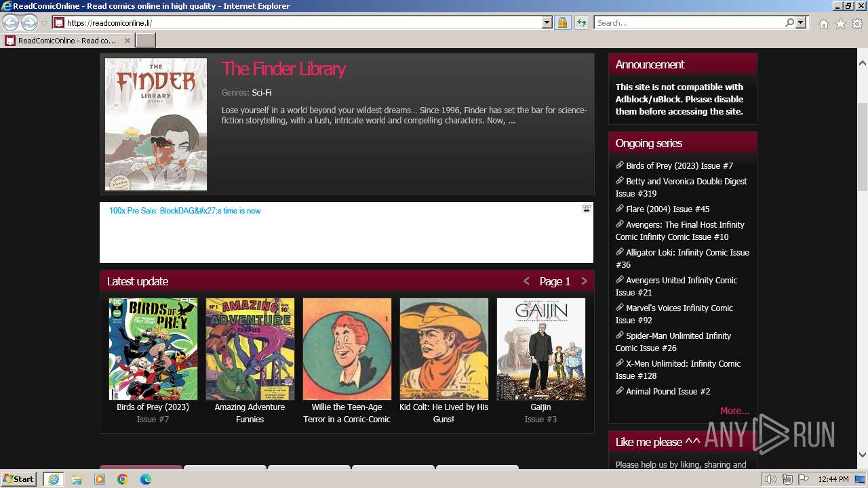Open Avengers: The Final Host Infinity Comic Issue #10
This screenshot has height=488, width=868.
[x=680, y=231]
